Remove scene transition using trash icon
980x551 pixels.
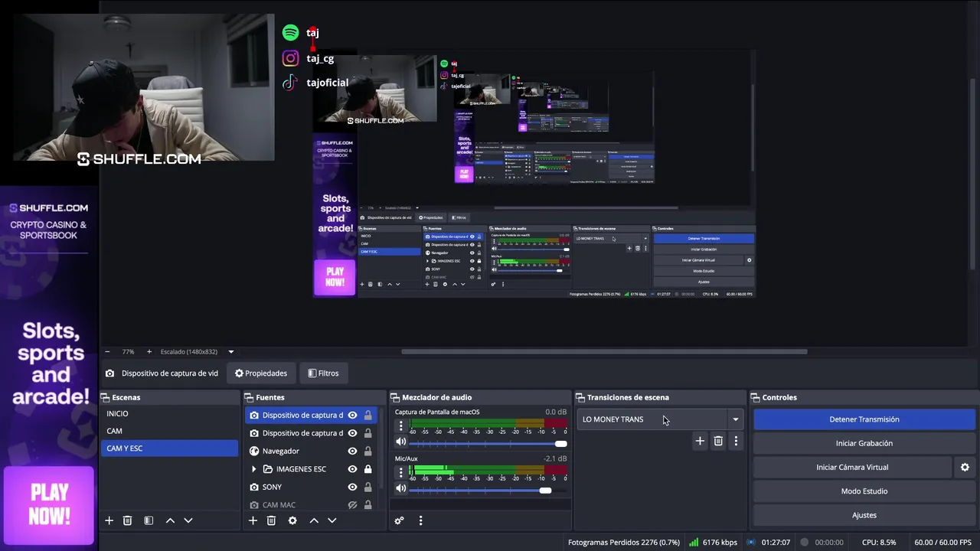[x=718, y=441]
